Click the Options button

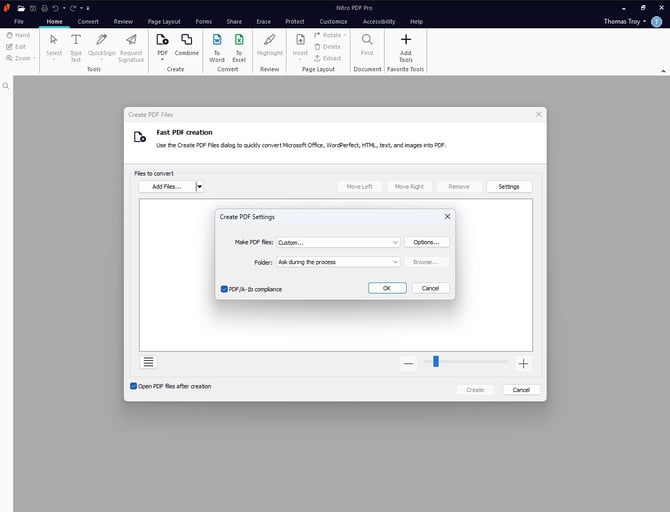pos(427,242)
